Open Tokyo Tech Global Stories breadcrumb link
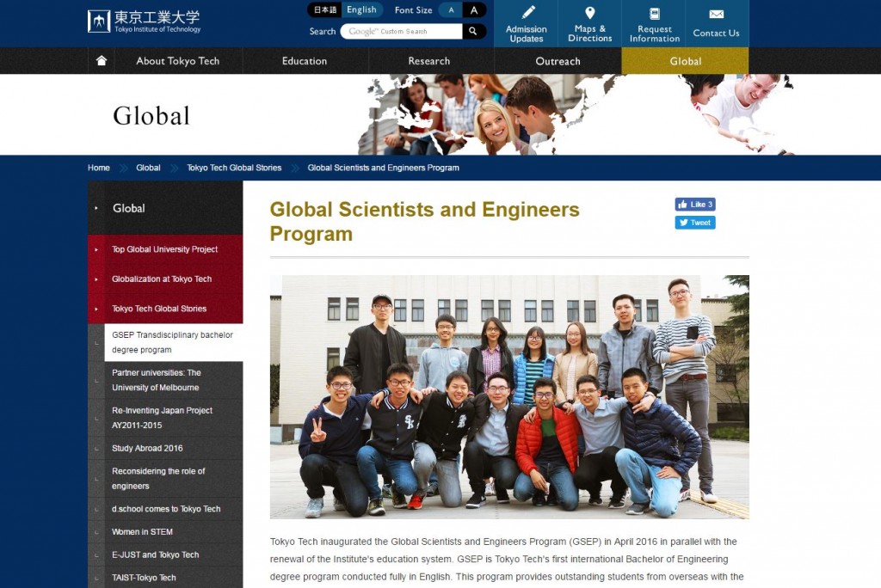The height and width of the screenshot is (588, 881). [234, 168]
